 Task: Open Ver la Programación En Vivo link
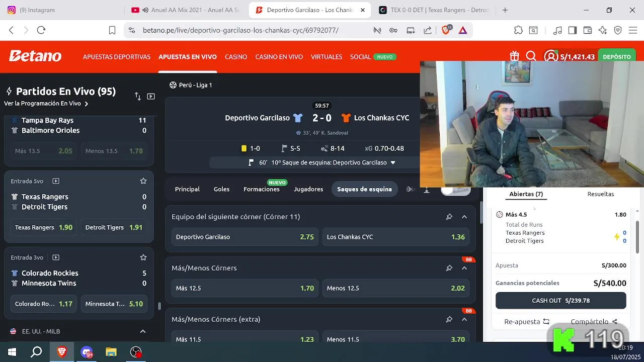coord(46,104)
